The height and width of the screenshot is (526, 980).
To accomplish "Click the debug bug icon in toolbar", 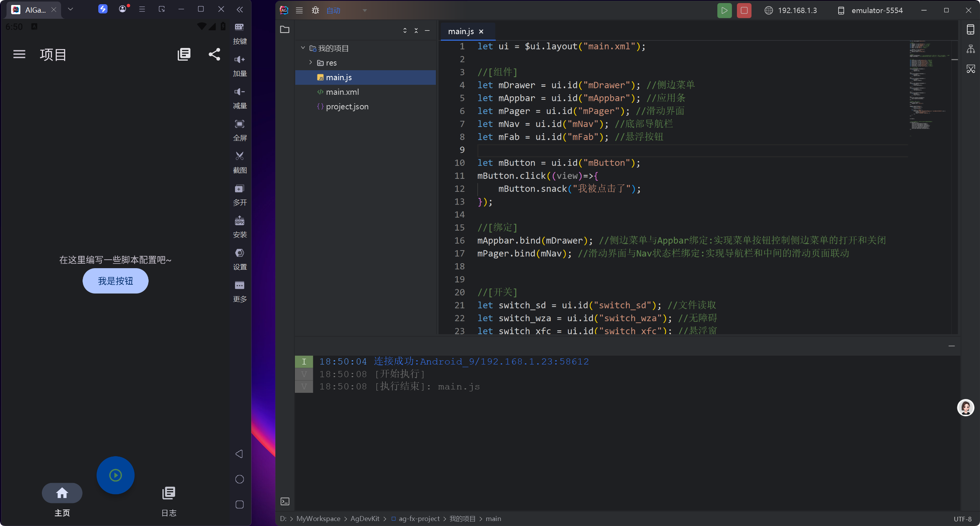I will click(x=315, y=10).
